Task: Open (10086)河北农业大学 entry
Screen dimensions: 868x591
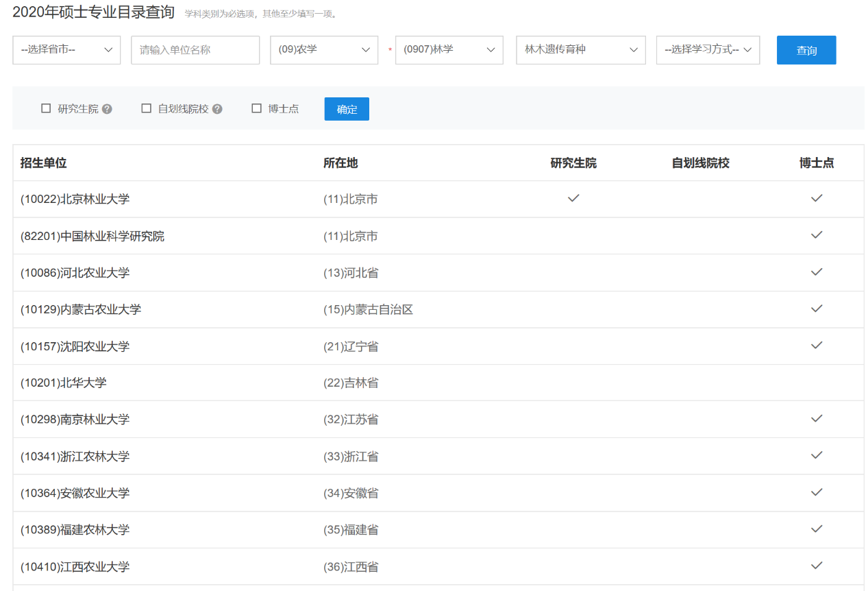Action: [x=75, y=273]
